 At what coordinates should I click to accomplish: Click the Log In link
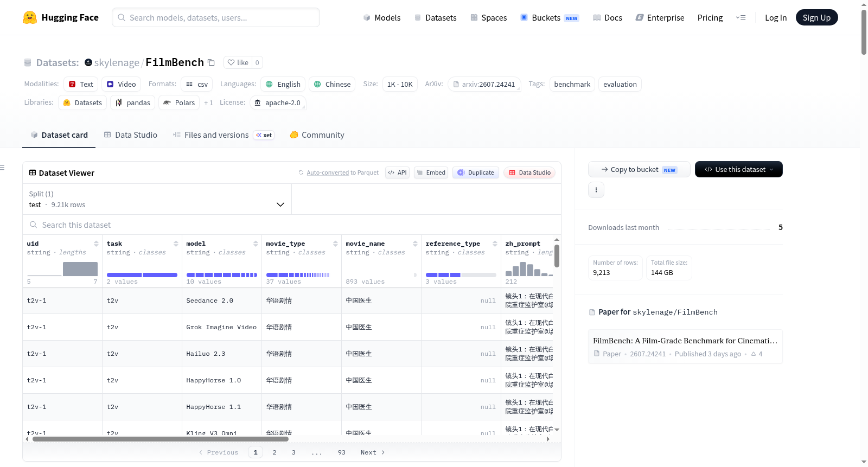pyautogui.click(x=776, y=17)
